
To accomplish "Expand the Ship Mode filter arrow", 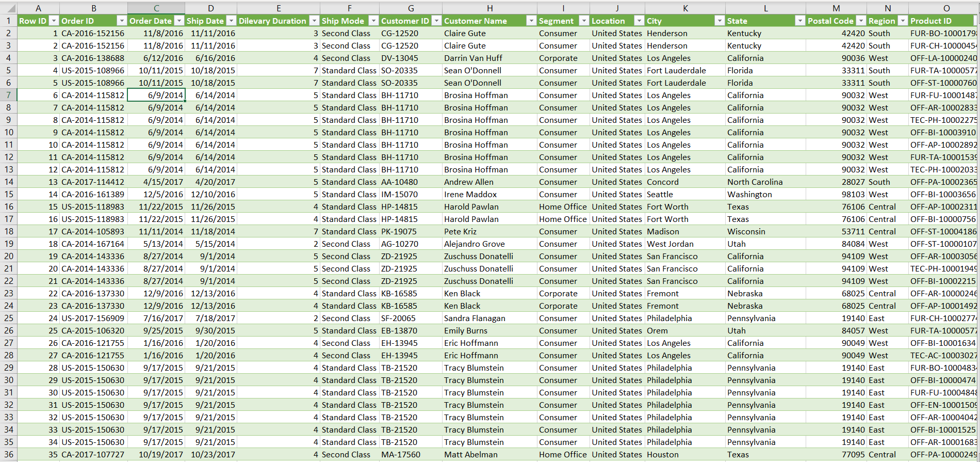I will [x=373, y=21].
